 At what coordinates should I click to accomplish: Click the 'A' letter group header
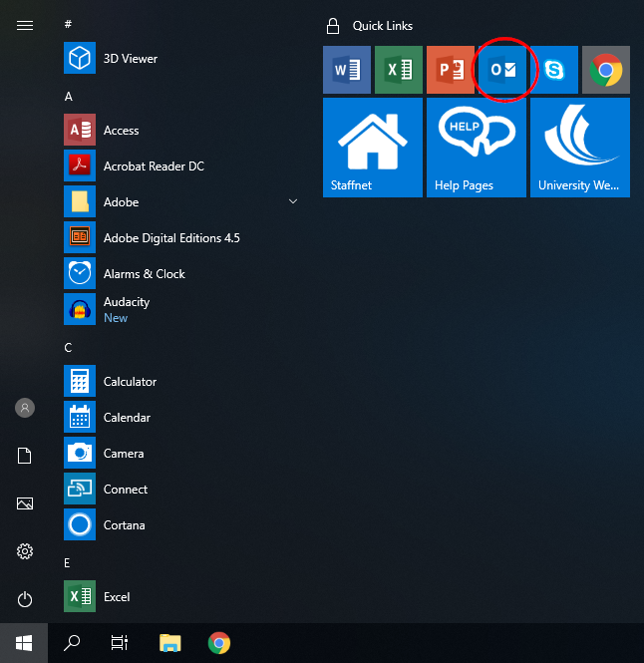[x=68, y=97]
